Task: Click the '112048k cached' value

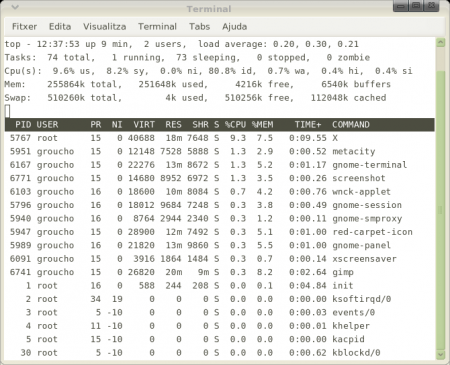Action: point(348,98)
